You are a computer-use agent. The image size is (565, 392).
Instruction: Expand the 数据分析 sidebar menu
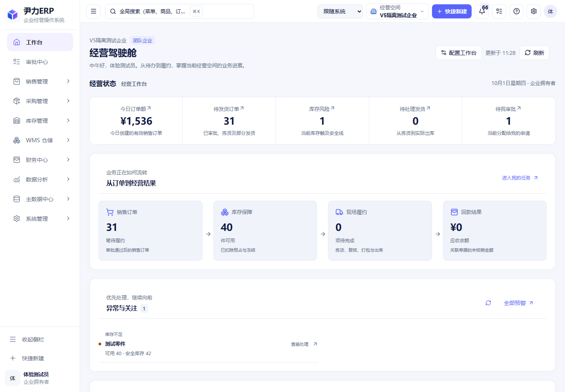coord(40,180)
